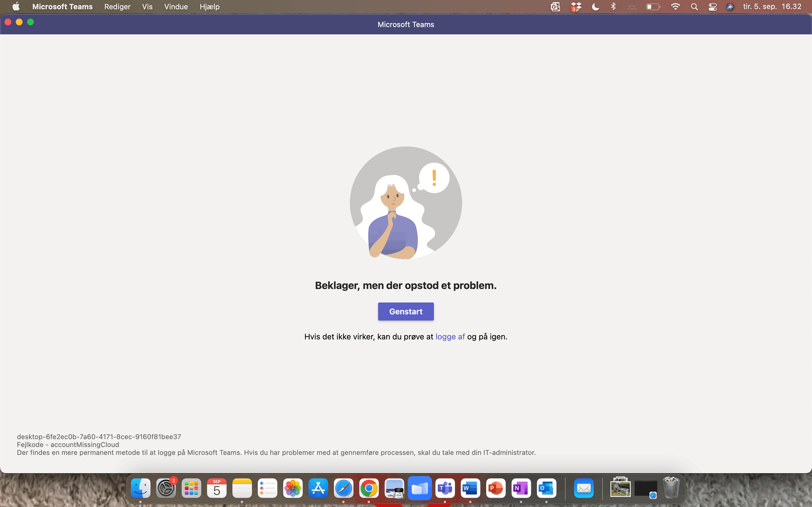Open the Vis menu
This screenshot has width=812, height=507.
147,7
